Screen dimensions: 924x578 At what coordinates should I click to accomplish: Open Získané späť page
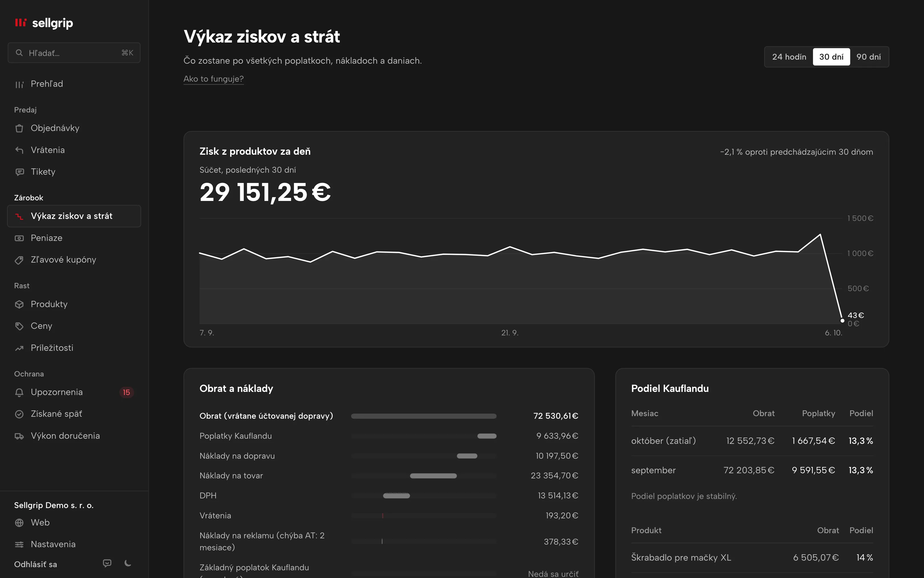(x=74, y=414)
